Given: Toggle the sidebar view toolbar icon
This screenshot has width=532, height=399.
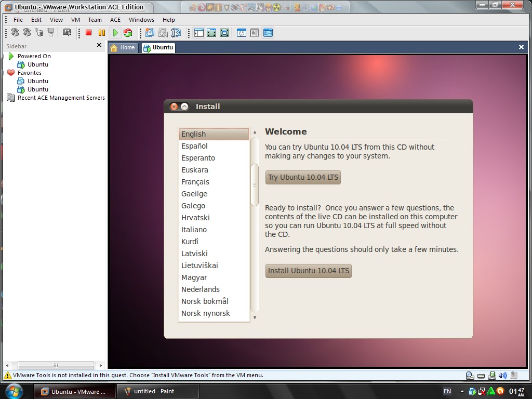Looking at the screenshot, I should pos(199,33).
